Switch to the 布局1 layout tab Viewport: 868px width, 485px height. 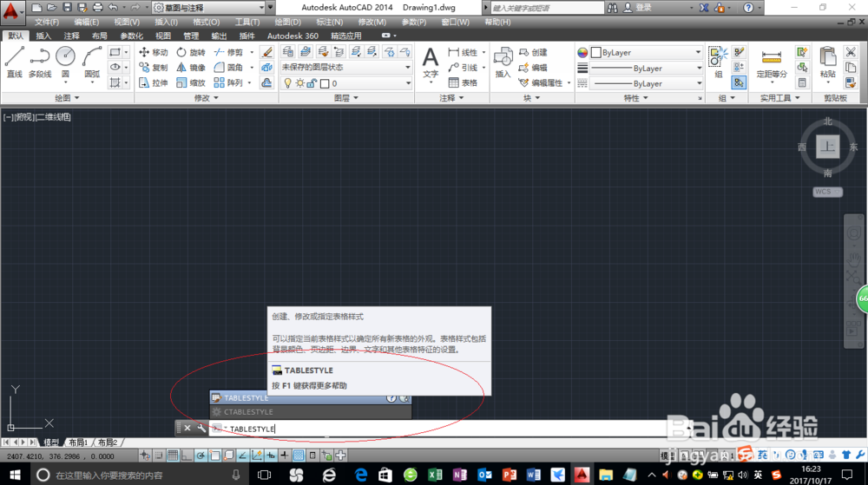click(x=79, y=442)
